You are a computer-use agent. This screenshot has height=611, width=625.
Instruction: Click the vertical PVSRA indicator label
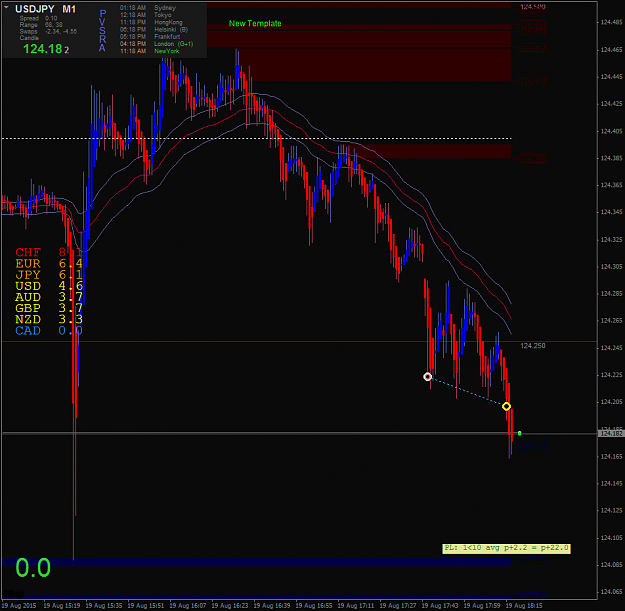(102, 31)
